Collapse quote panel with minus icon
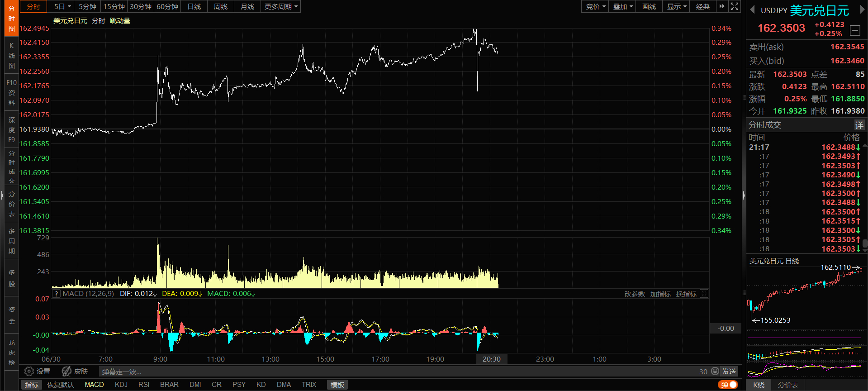 (x=855, y=30)
